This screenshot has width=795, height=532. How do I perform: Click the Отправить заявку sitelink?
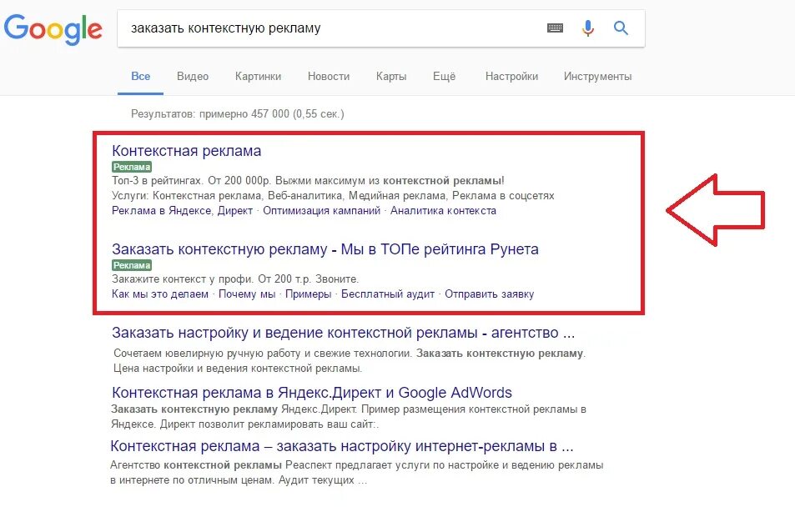point(489,294)
